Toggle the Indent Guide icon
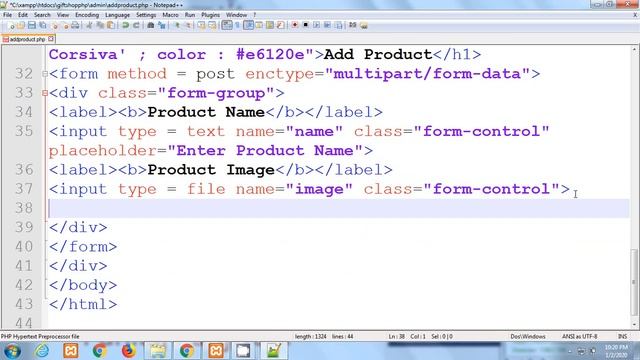Screen dimensions: 640x360 point(248,25)
